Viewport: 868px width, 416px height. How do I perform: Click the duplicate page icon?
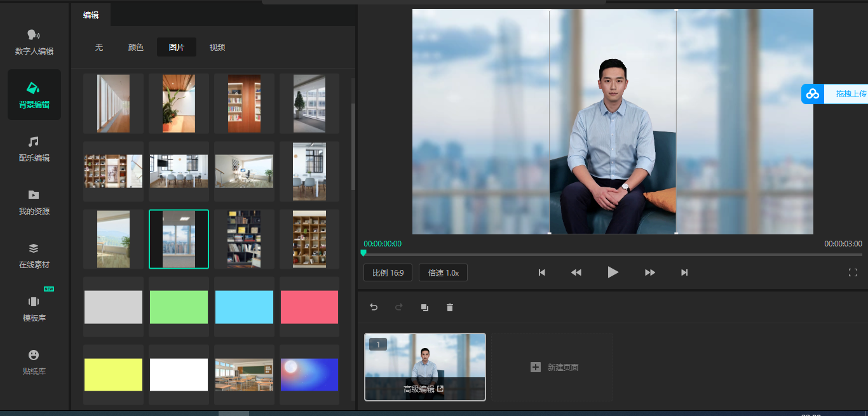point(424,307)
